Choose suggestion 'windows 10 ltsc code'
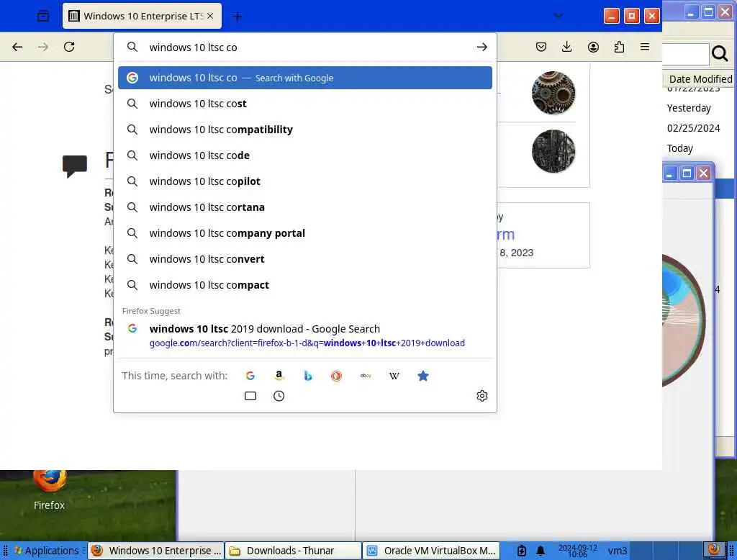The width and height of the screenshot is (737, 560). 305,155
